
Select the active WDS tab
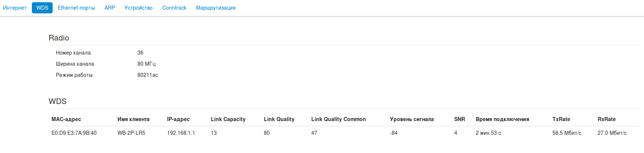click(42, 8)
